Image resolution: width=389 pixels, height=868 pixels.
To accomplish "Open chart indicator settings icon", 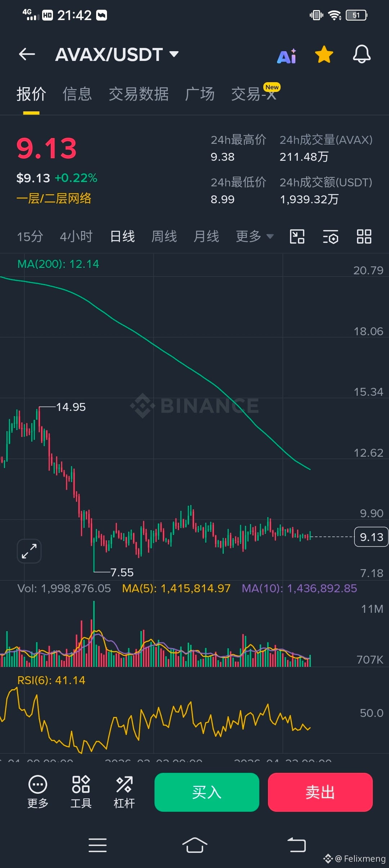I will coord(330,237).
